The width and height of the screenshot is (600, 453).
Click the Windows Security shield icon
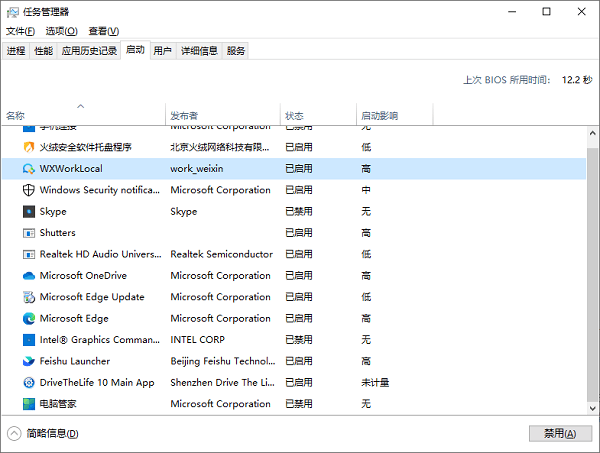(29, 190)
